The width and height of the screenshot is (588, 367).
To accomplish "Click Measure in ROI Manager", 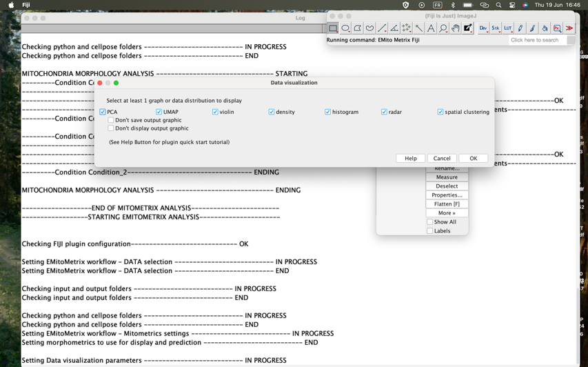I will [447, 177].
